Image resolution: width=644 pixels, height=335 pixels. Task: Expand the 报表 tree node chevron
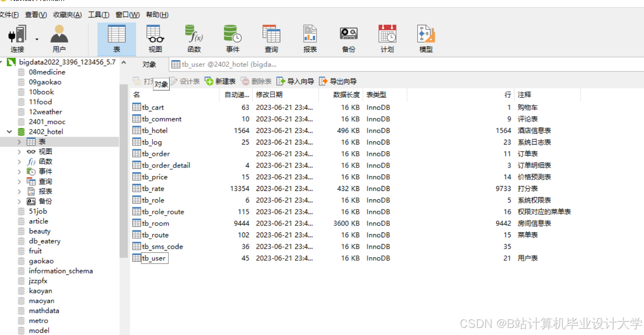[x=19, y=191]
